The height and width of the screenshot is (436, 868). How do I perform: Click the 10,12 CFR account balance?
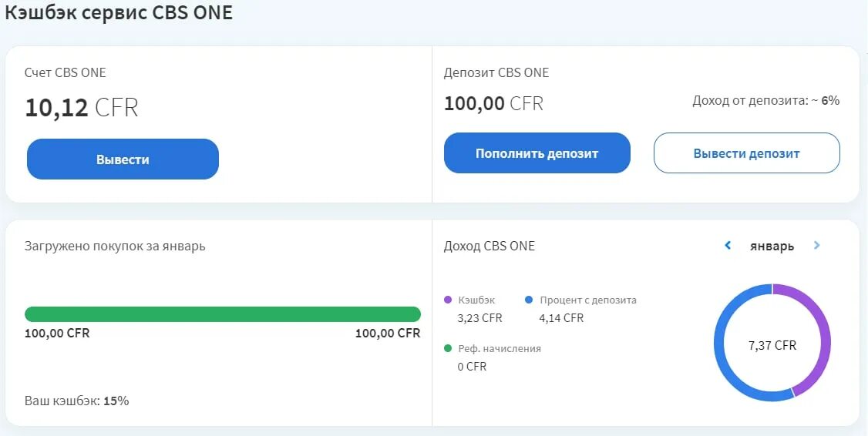pos(81,108)
